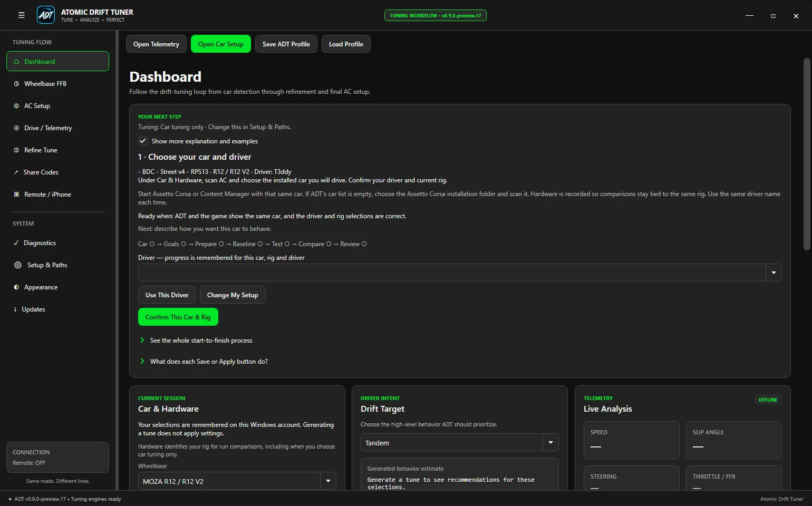Toggle 'Show more explanation and examples' checkbox

[142, 141]
